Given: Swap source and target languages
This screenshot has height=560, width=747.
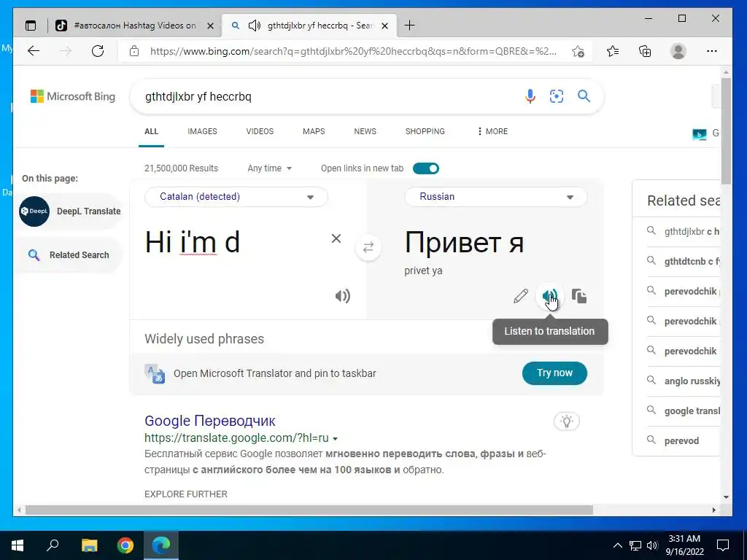Looking at the screenshot, I should pyautogui.click(x=368, y=248).
